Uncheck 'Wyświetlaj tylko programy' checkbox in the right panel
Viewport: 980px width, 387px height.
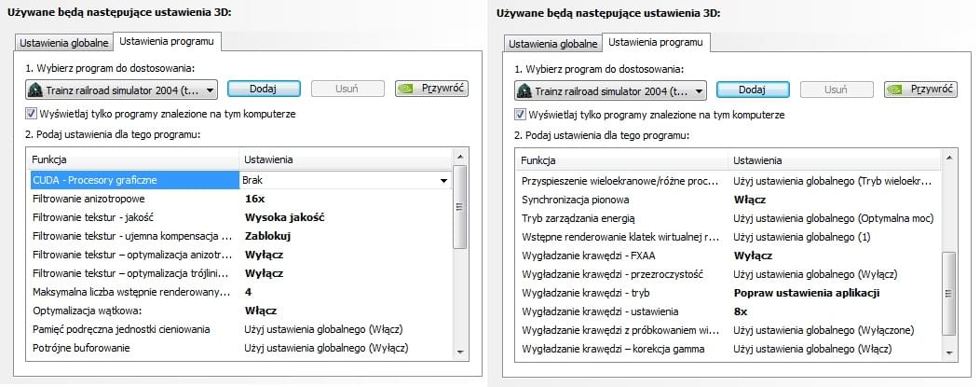coord(521,115)
